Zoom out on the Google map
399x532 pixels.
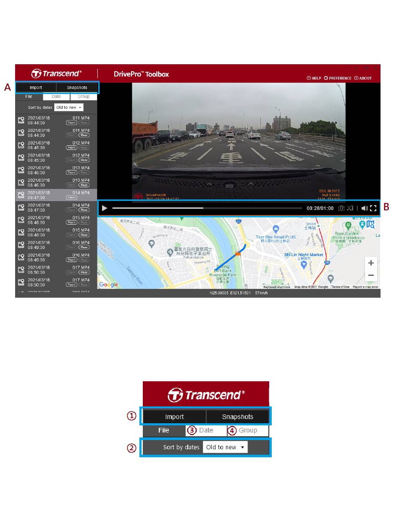click(x=371, y=275)
